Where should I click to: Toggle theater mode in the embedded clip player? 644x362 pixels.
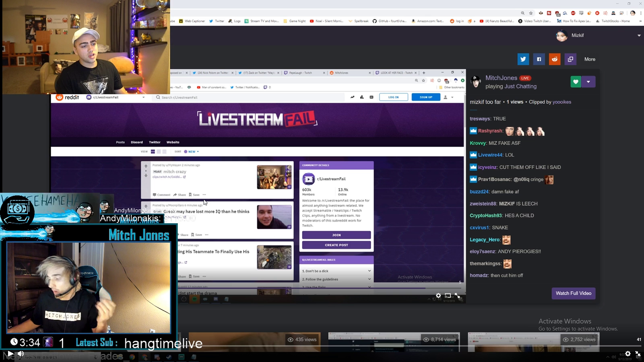448,296
